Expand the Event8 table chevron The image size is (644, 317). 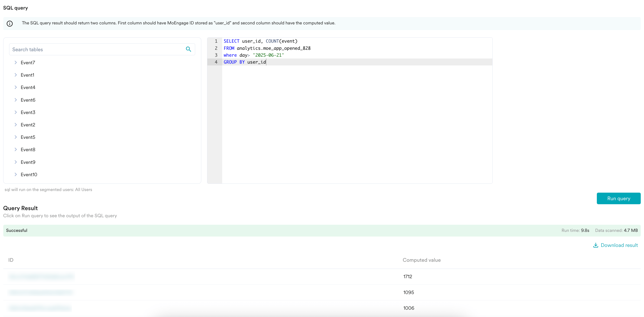15,150
